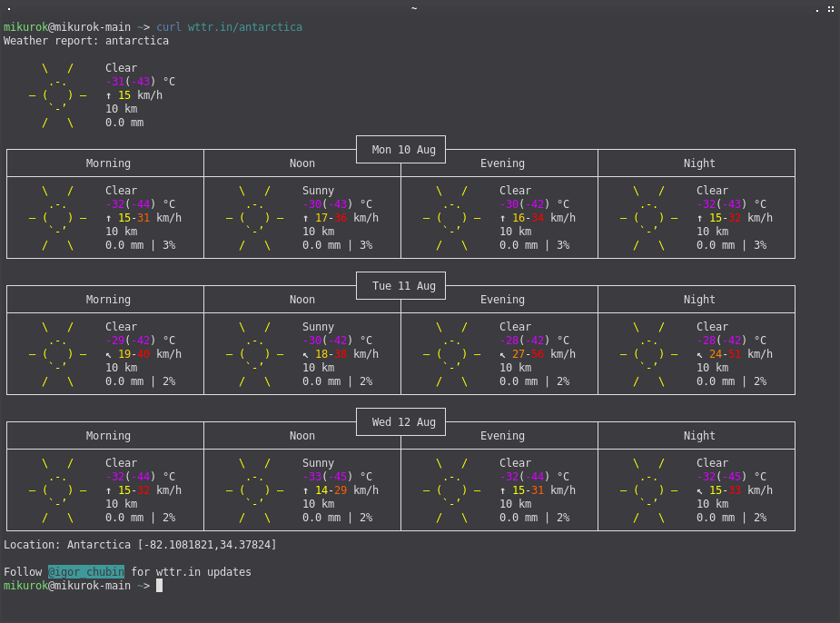Click the red 56 wind gust value
This screenshot has height=623, width=840.
(x=538, y=354)
